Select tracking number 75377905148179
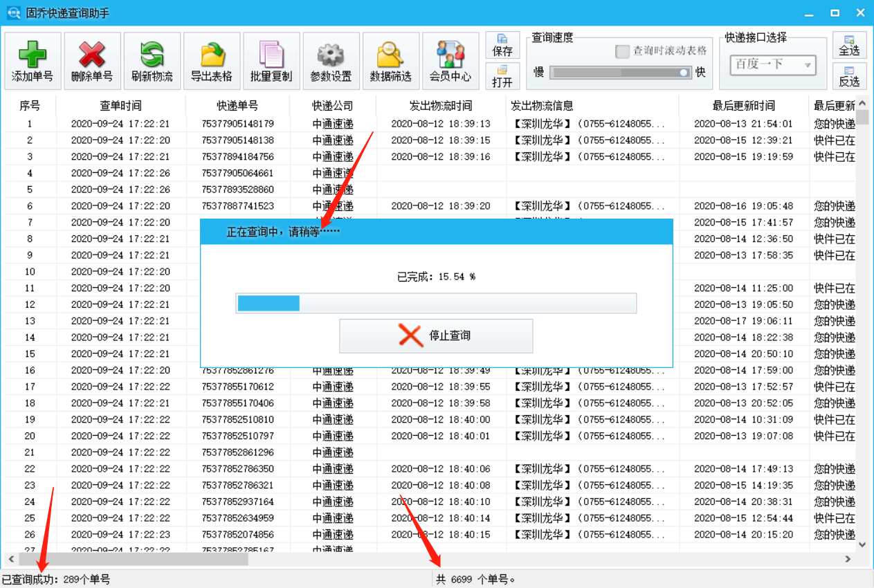The height and width of the screenshot is (588, 874). [x=237, y=124]
